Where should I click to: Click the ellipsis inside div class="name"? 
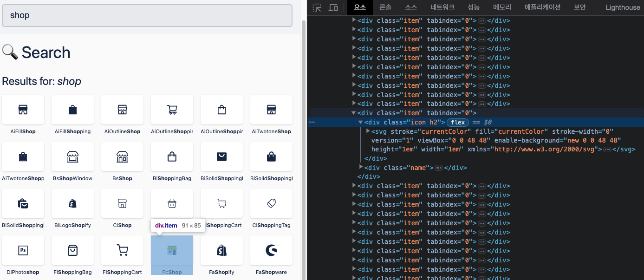coord(439,168)
